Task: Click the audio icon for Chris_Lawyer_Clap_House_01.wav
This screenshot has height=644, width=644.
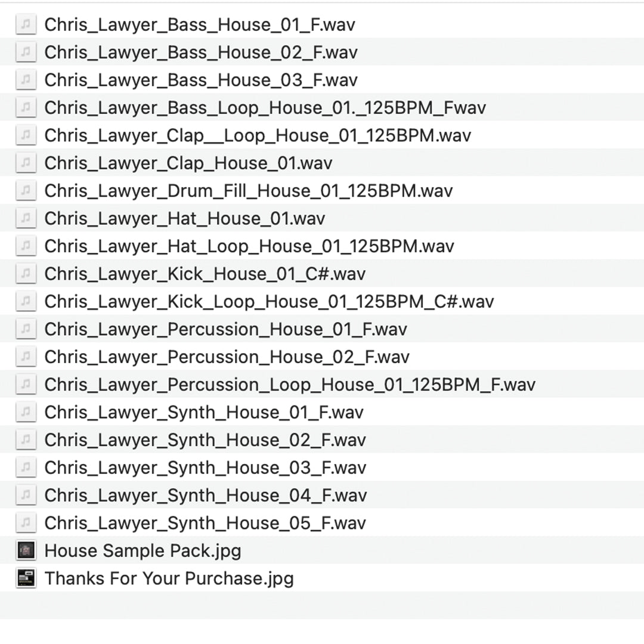Action: [26, 163]
